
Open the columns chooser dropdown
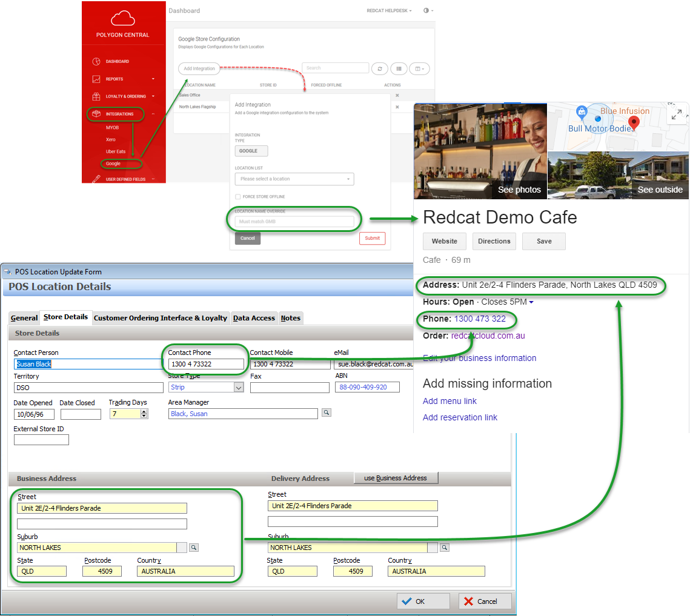coord(419,68)
